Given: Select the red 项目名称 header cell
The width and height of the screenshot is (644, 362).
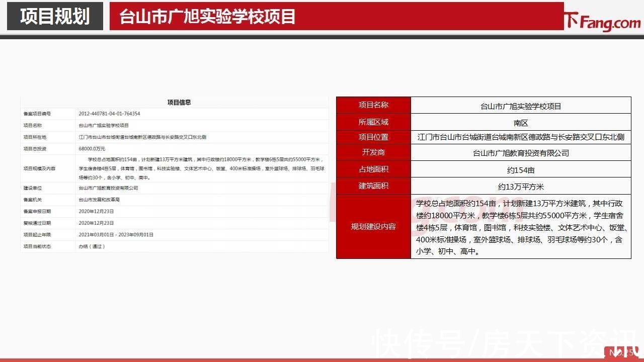Looking at the screenshot, I should tap(373, 105).
